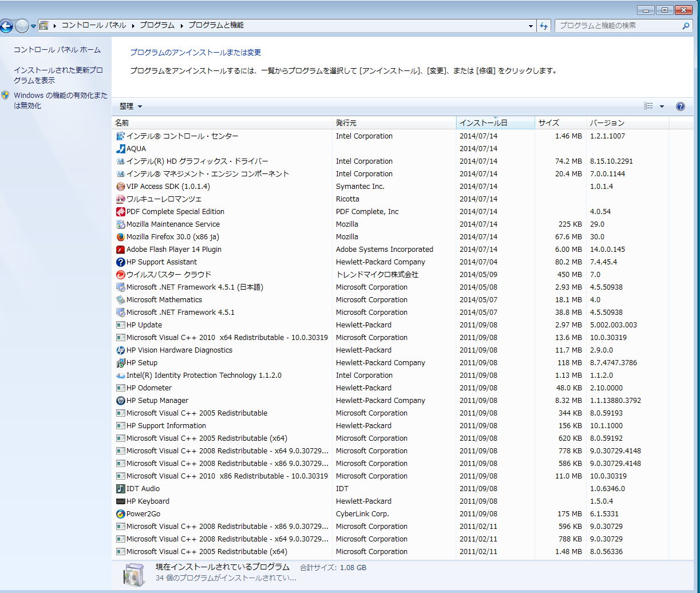700x593 pixels.
Task: Select インテル® マネジメント・エンジン コンポーネント row
Action: (390, 174)
